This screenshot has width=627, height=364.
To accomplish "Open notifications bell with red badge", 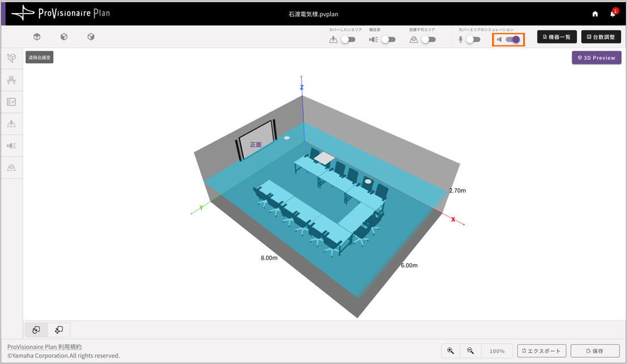I will (x=612, y=14).
